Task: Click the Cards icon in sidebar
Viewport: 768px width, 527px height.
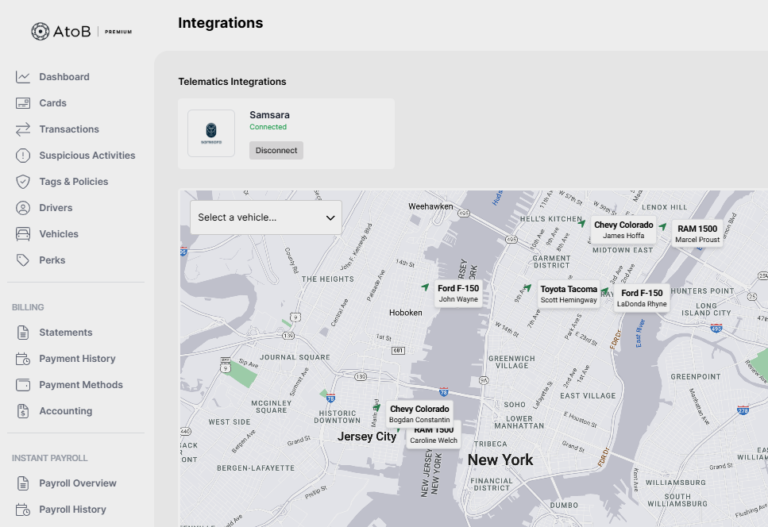Action: (x=23, y=103)
